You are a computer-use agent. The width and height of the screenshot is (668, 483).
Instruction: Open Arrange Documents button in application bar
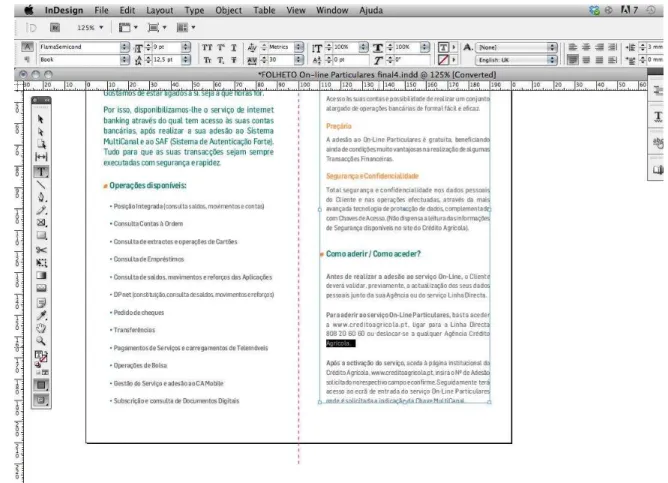coord(186,28)
